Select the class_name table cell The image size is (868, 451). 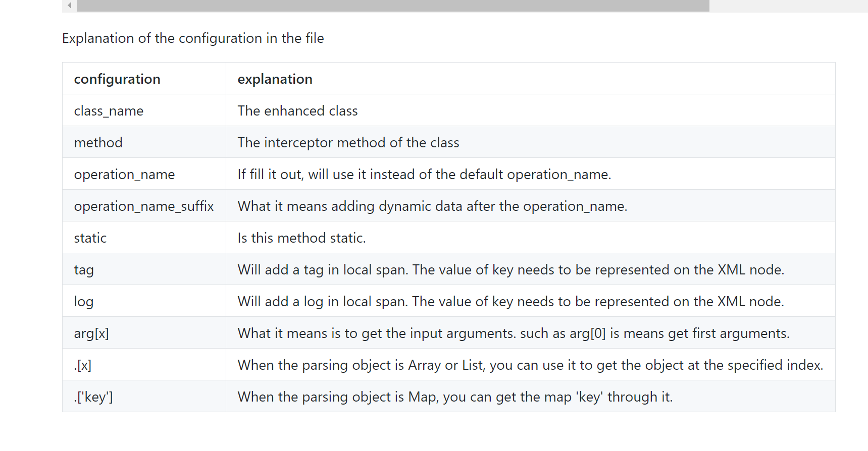click(144, 110)
